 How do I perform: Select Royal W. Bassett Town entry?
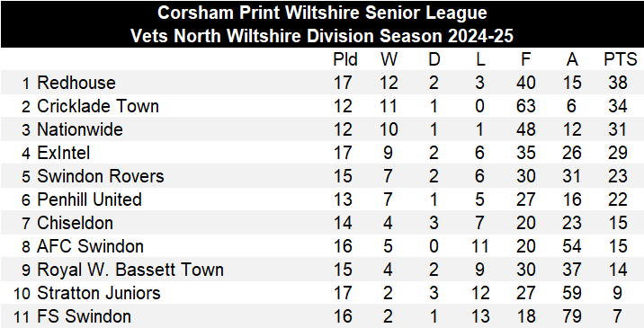pos(130,270)
